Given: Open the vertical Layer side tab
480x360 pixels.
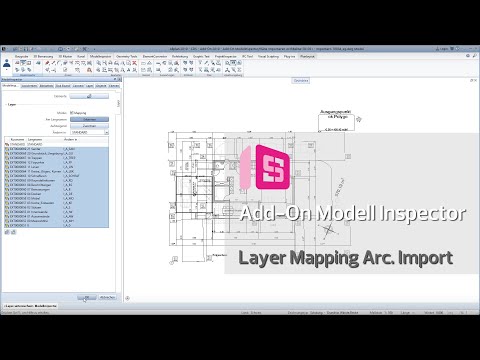Looking at the screenshot, I should 118,104.
